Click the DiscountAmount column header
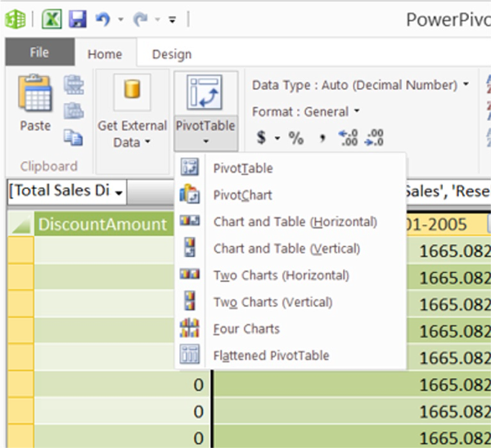 click(x=102, y=225)
